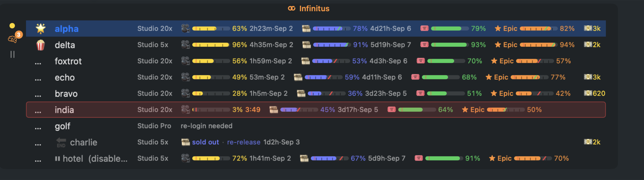Select the alpha account name
This screenshot has width=644, height=180.
tap(67, 29)
